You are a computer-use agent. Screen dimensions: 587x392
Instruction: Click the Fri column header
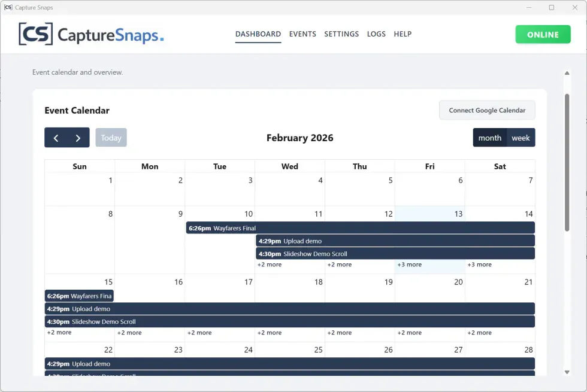[x=430, y=166]
